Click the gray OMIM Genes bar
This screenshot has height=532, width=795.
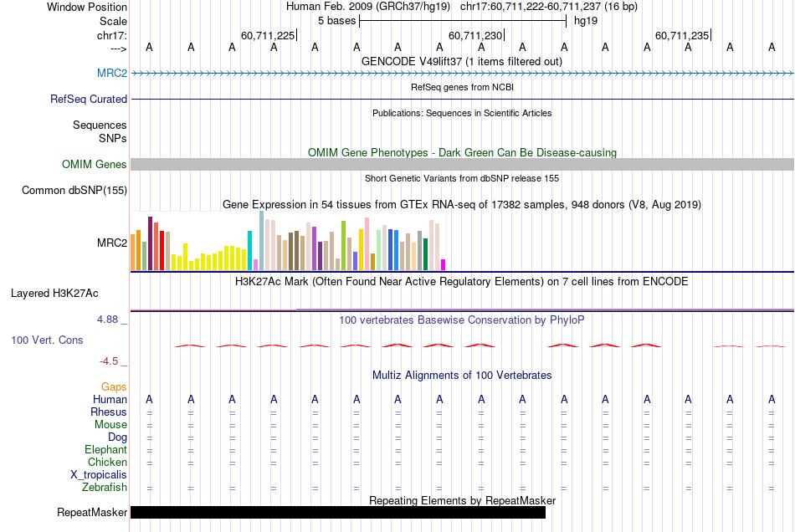(x=463, y=164)
